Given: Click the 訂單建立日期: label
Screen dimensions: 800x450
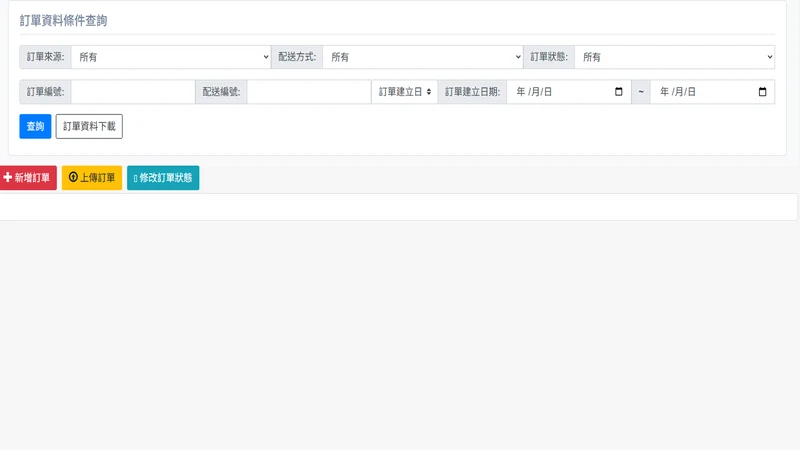Looking at the screenshot, I should tap(472, 92).
